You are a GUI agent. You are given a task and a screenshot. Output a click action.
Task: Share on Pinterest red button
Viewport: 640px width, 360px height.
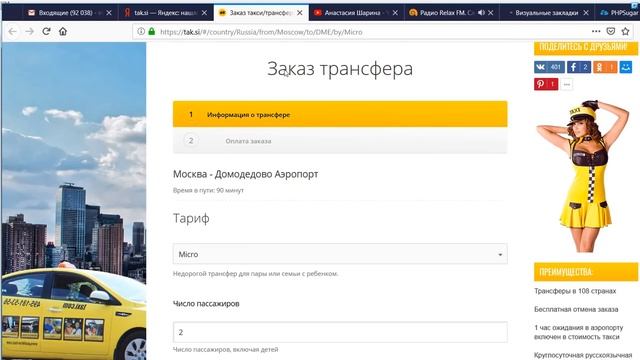click(546, 84)
